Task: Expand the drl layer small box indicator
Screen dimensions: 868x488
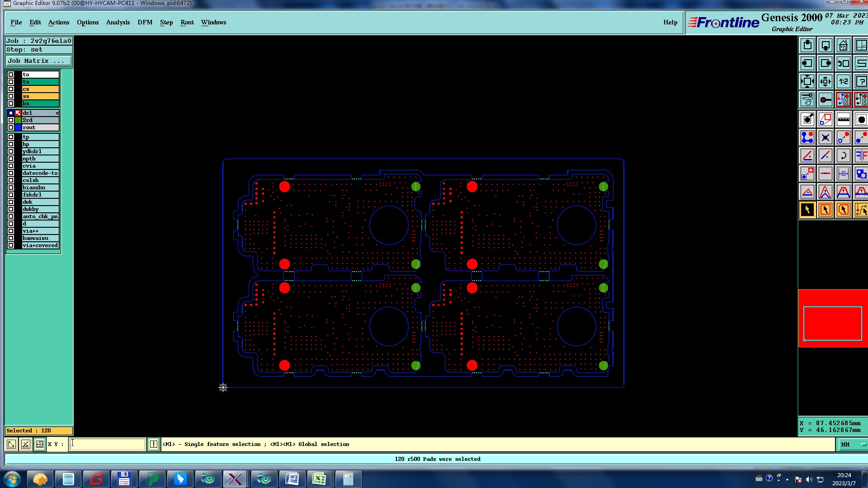Action: [57, 113]
